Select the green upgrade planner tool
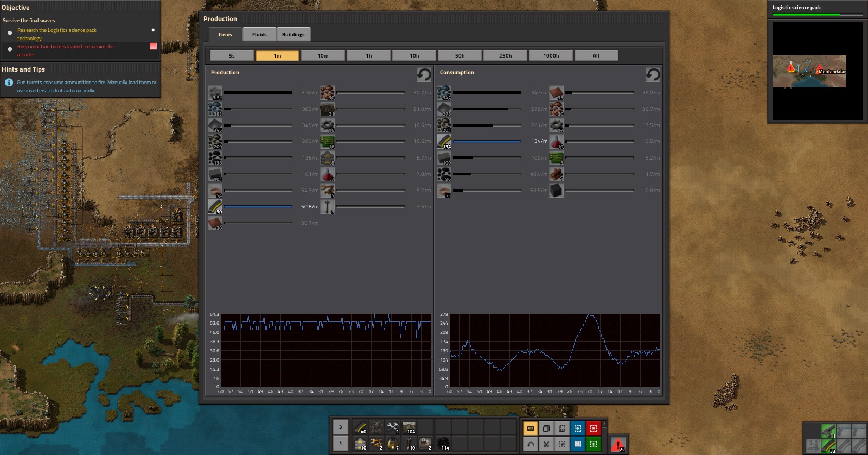868x455 pixels. click(593, 444)
